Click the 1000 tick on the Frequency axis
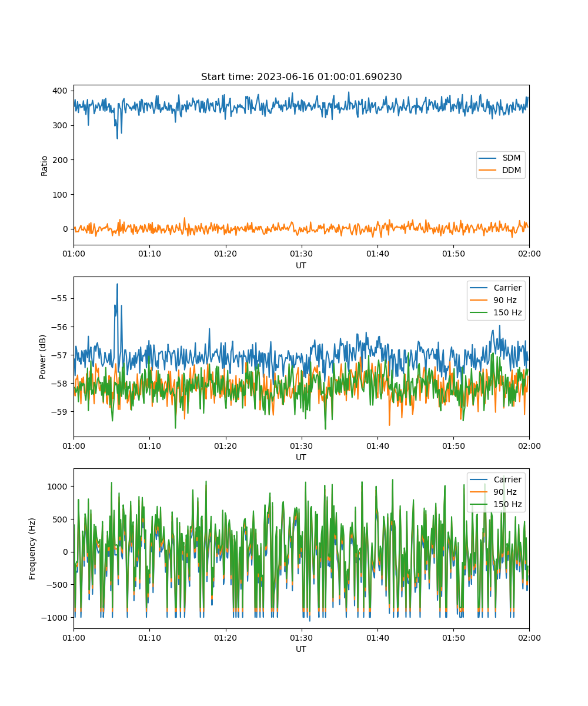This screenshot has width=588, height=706. pos(58,486)
